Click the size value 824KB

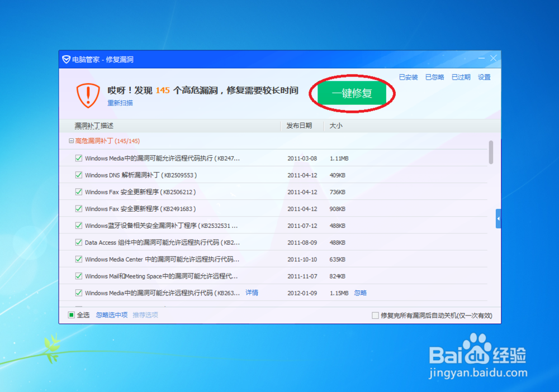click(x=337, y=276)
